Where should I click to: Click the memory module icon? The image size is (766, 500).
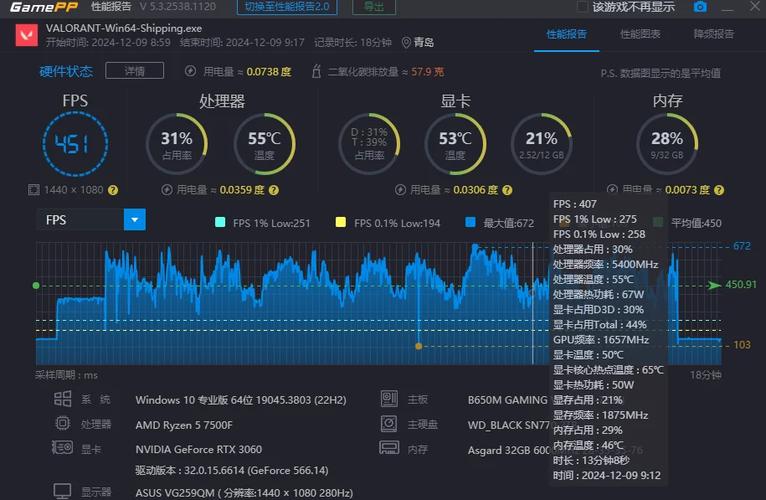coord(389,448)
